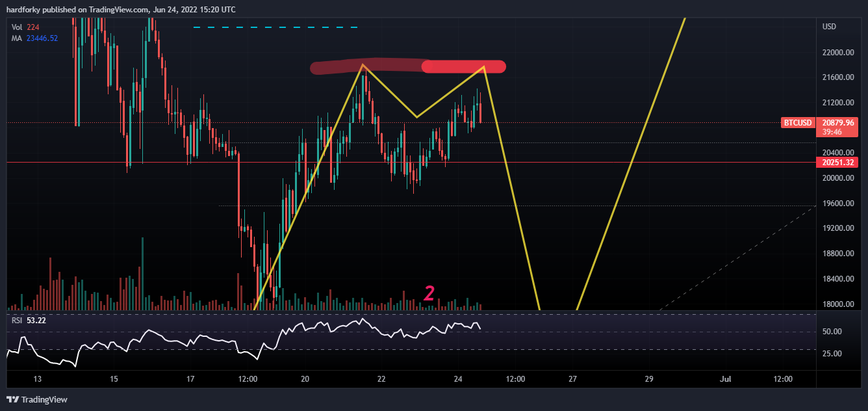868x411 pixels.
Task: Click the 18800.00 price axis label
Action: 839,254
